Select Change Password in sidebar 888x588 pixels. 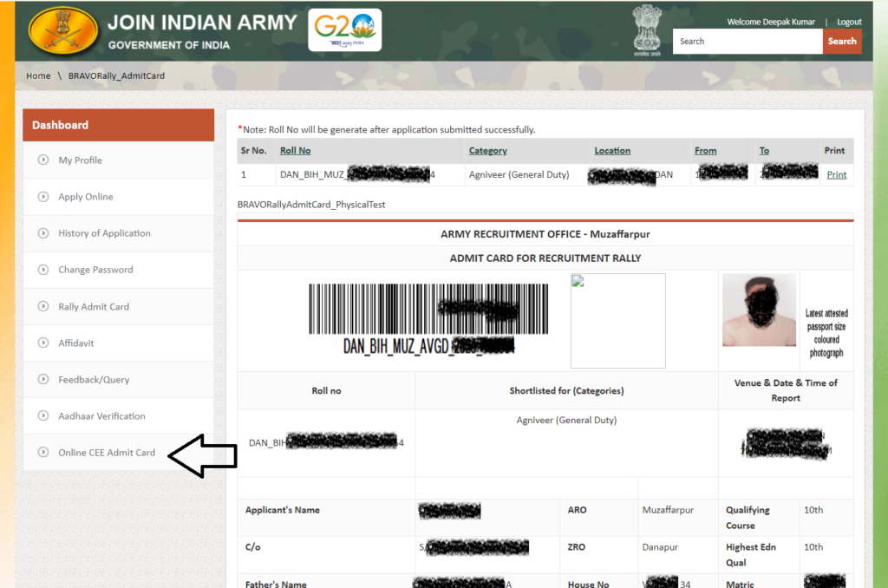tap(95, 270)
